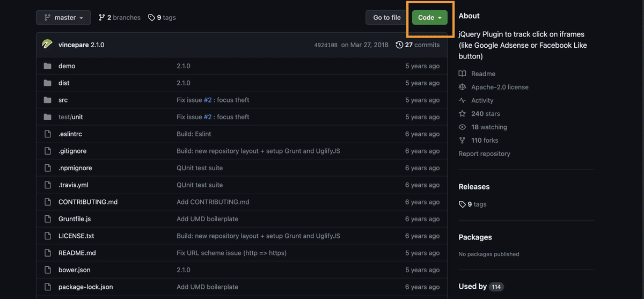The width and height of the screenshot is (644, 299).
Task: Click the folder icon for src
Action: [47, 100]
